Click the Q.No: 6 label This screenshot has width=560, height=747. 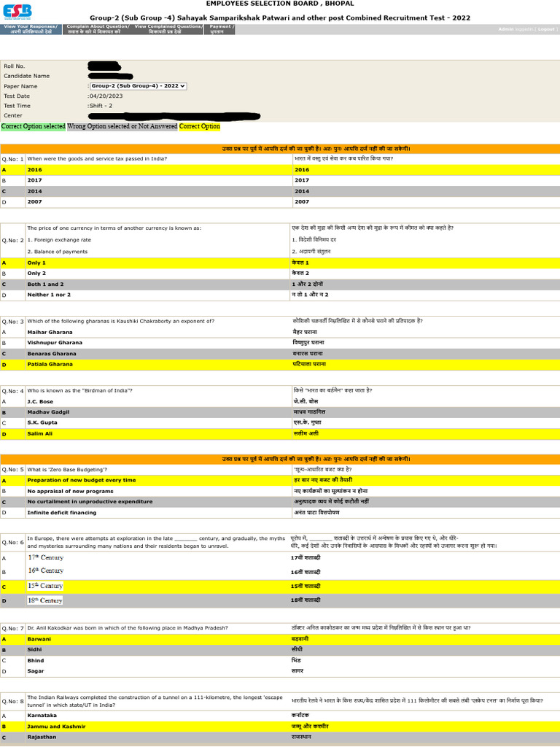pos(12,543)
